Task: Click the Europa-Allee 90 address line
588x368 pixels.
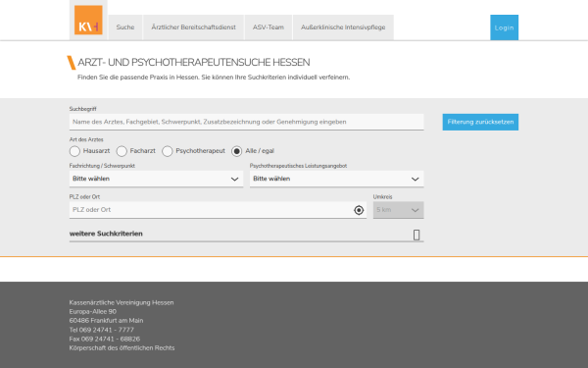Action: (x=93, y=312)
